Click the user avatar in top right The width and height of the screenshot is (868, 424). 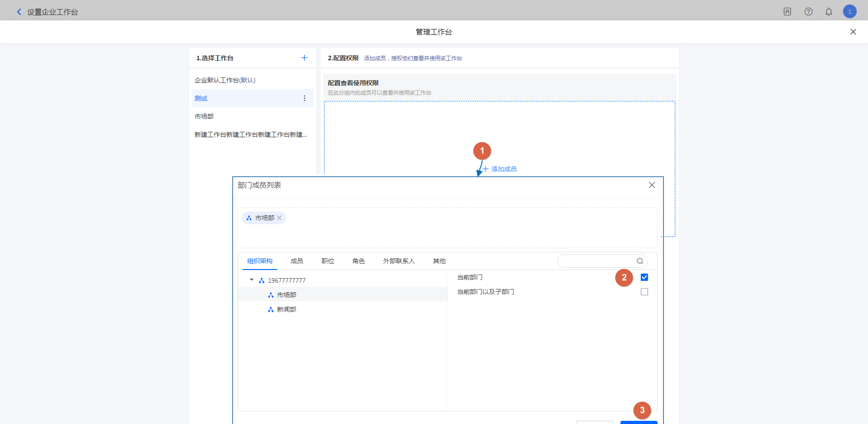849,12
